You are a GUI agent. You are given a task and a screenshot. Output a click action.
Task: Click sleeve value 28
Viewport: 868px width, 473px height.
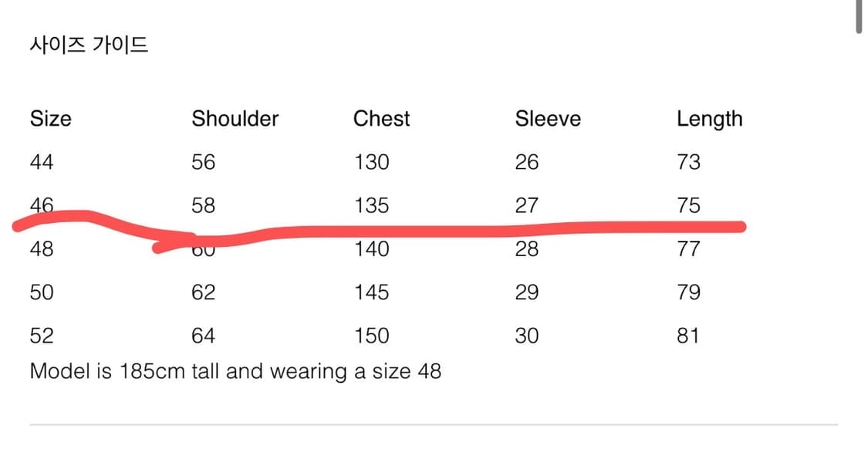pos(526,249)
